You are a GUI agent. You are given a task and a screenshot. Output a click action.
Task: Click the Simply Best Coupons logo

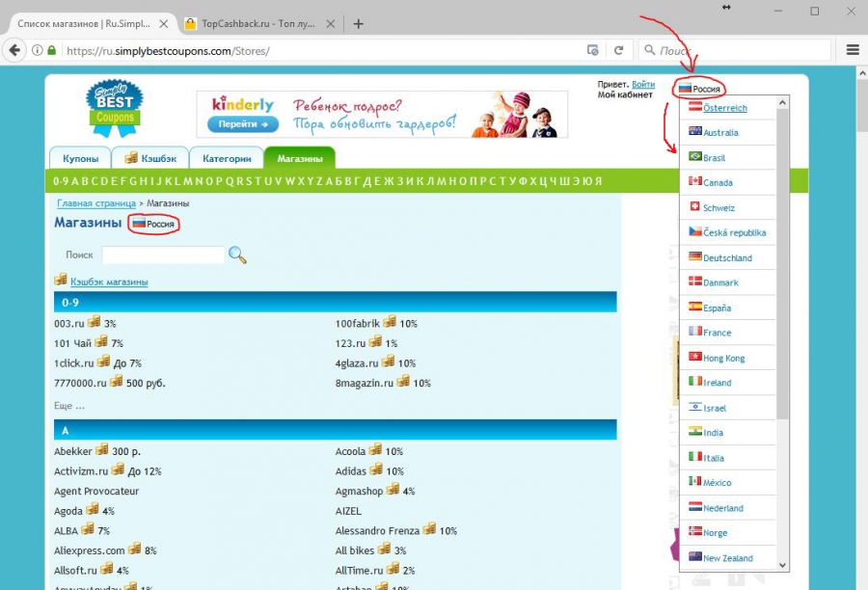click(115, 108)
